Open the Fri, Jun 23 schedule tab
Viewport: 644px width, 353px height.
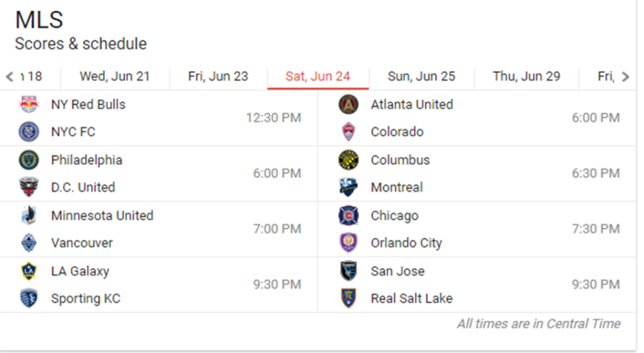218,76
